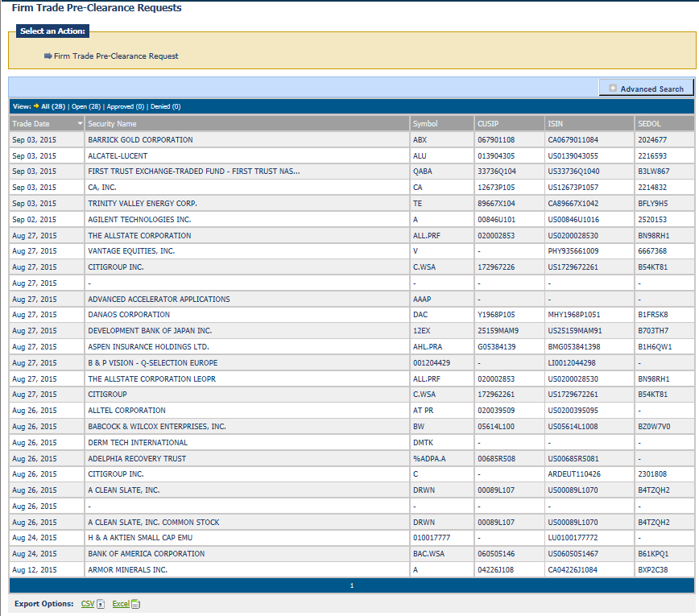The width and height of the screenshot is (699, 616).
Task: Click DEVELOPMENT BANK OF JAPAN INC.
Action: click(x=150, y=331)
